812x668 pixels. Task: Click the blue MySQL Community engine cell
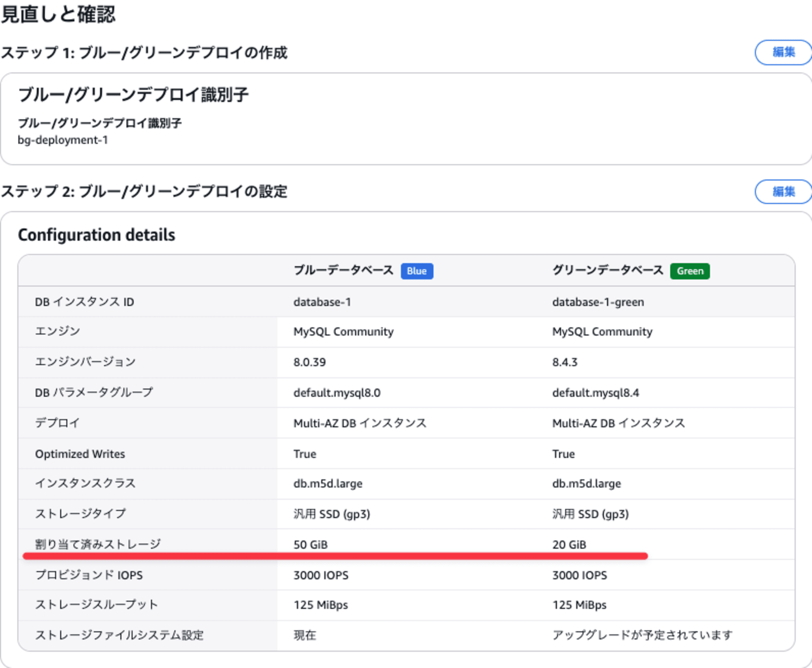(343, 332)
